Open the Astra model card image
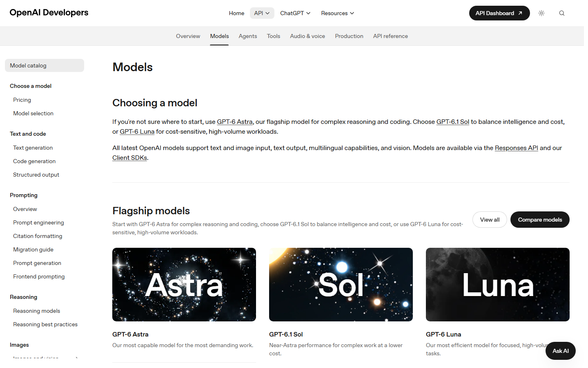This screenshot has width=588, height=368. point(184,285)
